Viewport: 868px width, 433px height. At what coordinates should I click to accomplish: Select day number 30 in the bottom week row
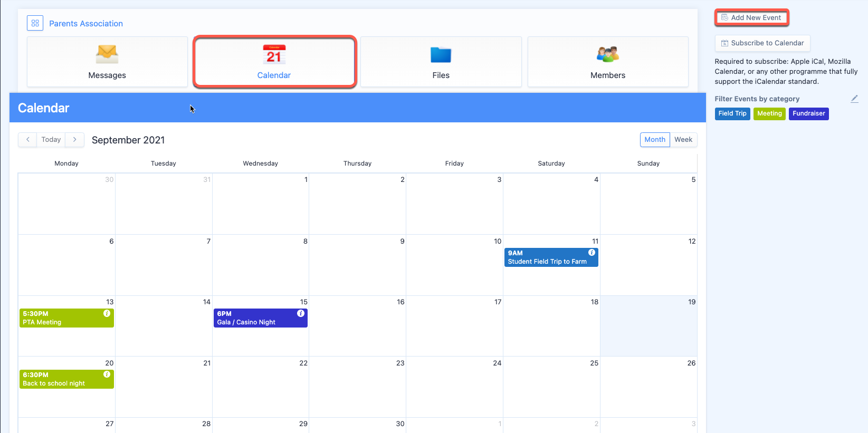coord(400,424)
